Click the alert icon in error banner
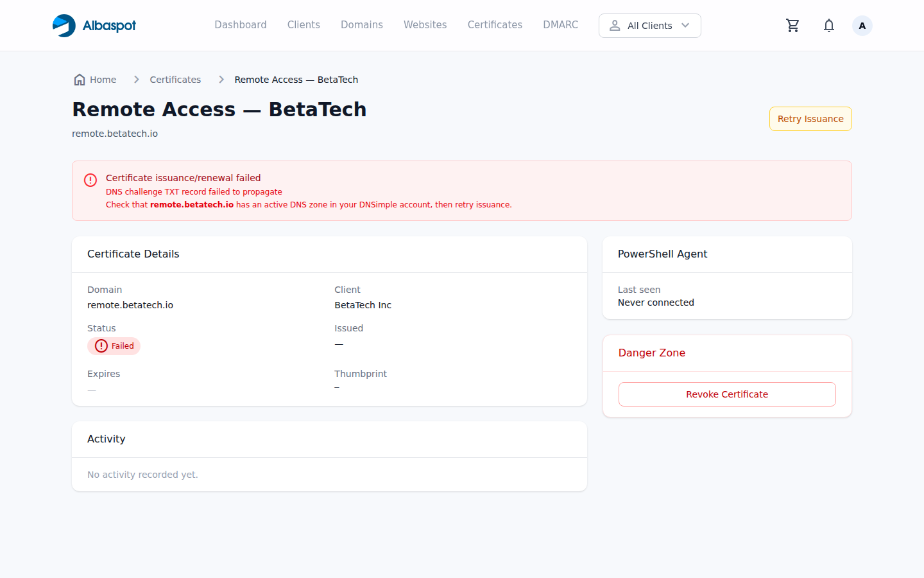The image size is (924, 578). [90, 180]
